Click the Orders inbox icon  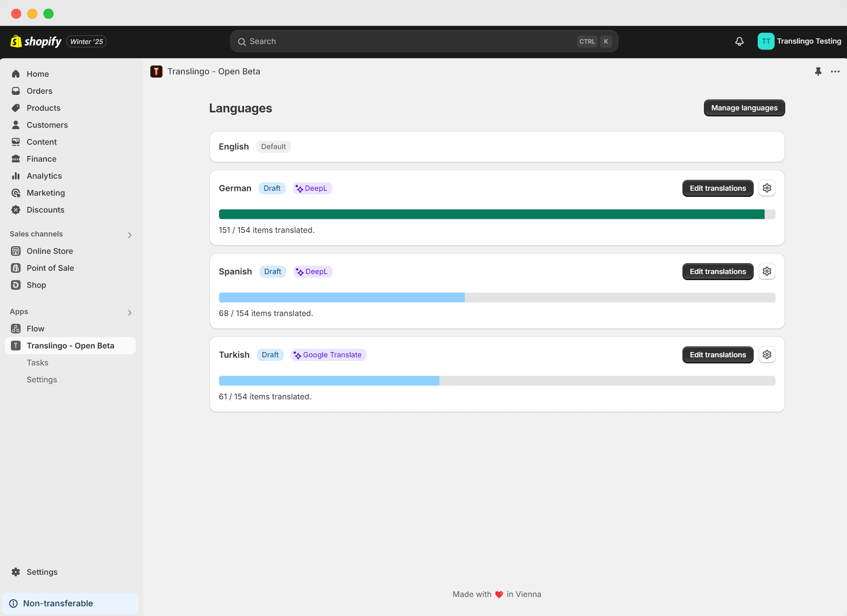click(x=16, y=91)
